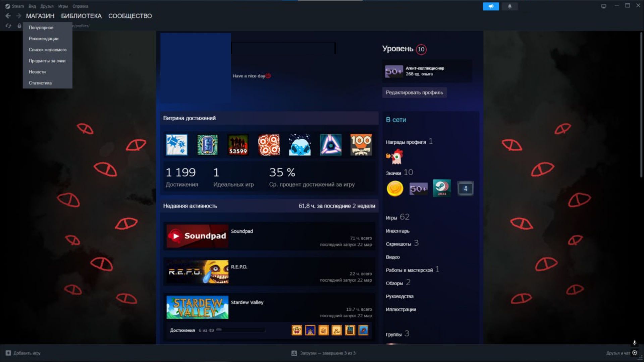Image resolution: width=644 pixels, height=362 pixels.
Task: Open the badge numbered 4
Action: [465, 188]
